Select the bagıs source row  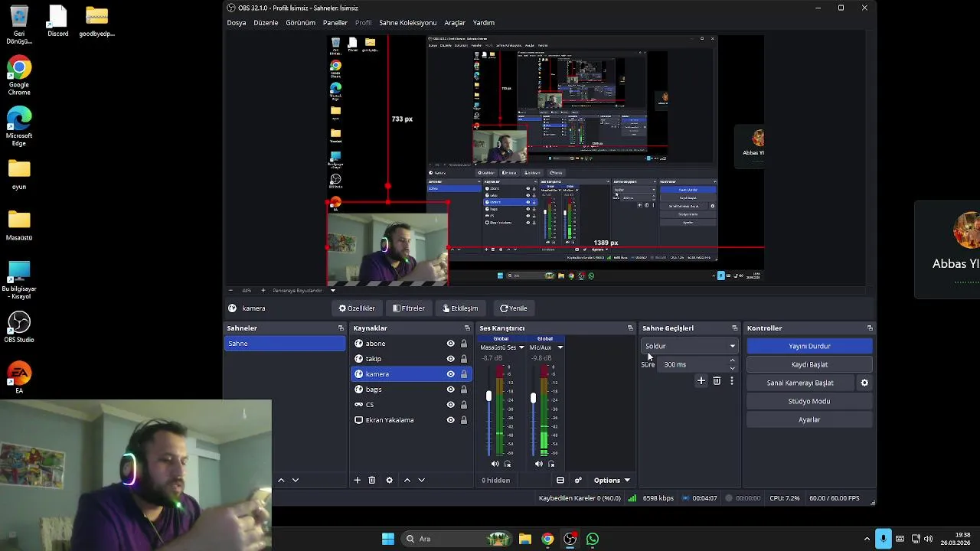pos(411,390)
